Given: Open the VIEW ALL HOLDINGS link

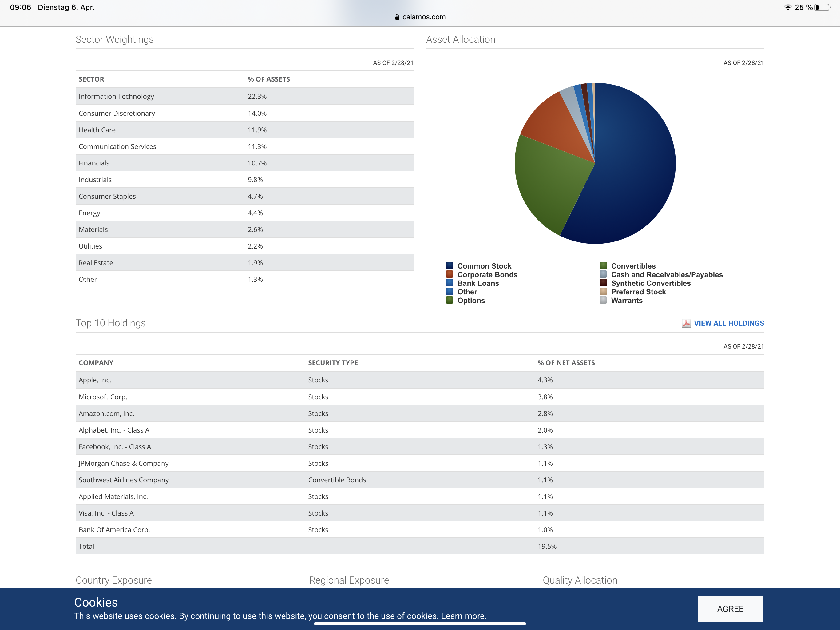Looking at the screenshot, I should pyautogui.click(x=728, y=323).
